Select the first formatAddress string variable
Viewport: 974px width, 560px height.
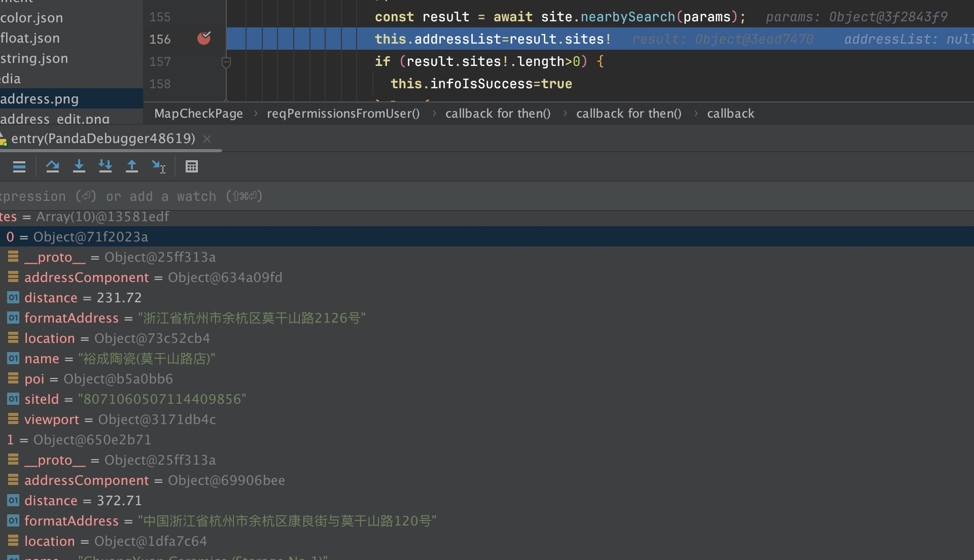71,318
